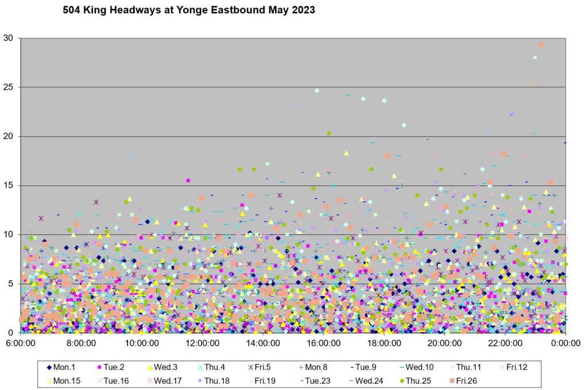
Task: Click the 18:00:00 x-axis time label
Action: 384,343
